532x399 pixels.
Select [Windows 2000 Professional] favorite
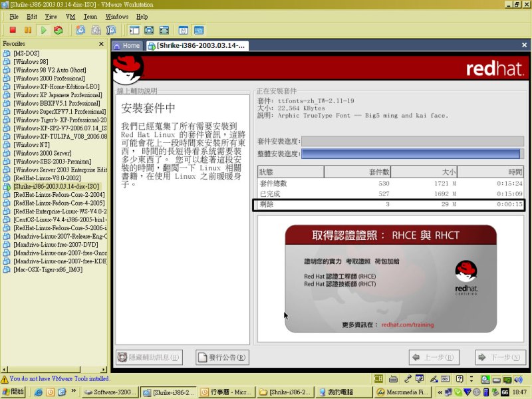click(49, 78)
